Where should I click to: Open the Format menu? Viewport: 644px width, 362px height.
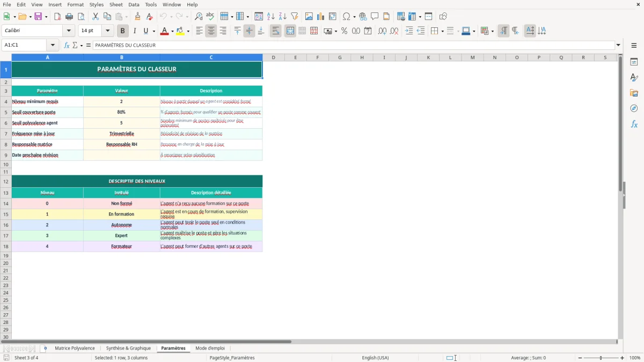(x=75, y=4)
